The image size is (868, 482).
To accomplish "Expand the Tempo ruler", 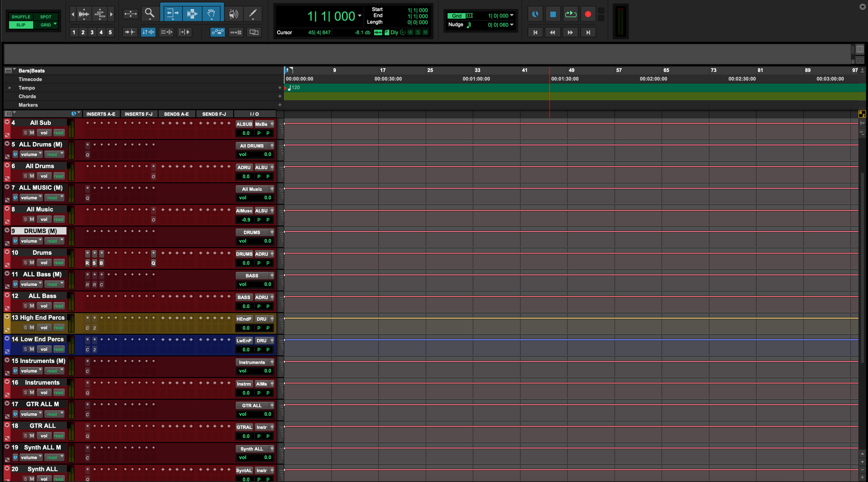I will [10, 88].
